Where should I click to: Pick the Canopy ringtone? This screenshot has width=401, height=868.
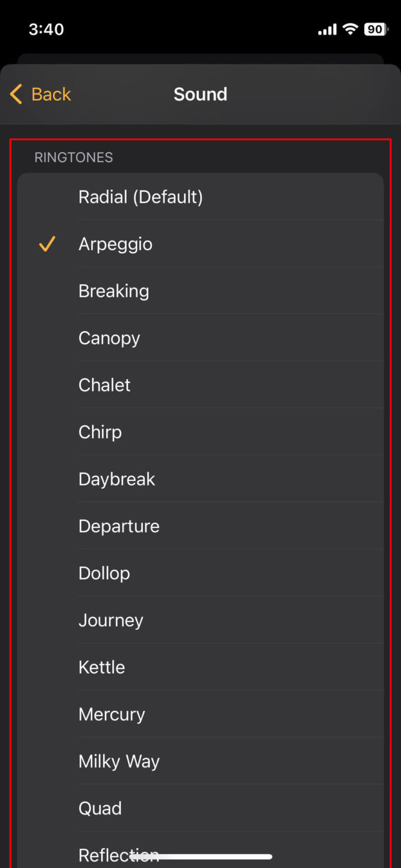click(109, 338)
